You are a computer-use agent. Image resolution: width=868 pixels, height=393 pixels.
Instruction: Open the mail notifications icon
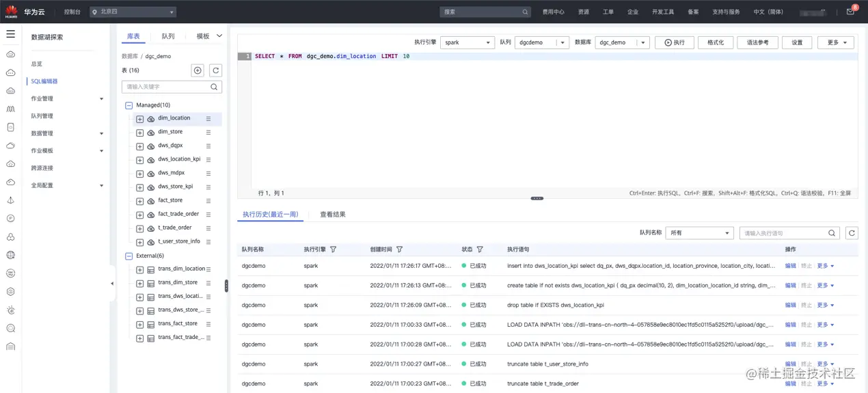point(850,12)
